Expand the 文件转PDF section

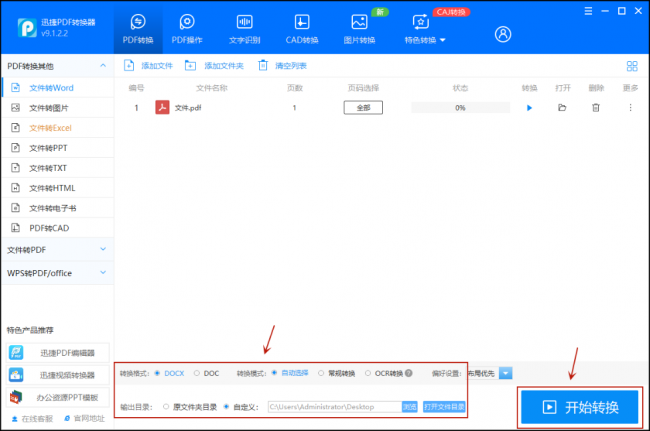pyautogui.click(x=57, y=250)
